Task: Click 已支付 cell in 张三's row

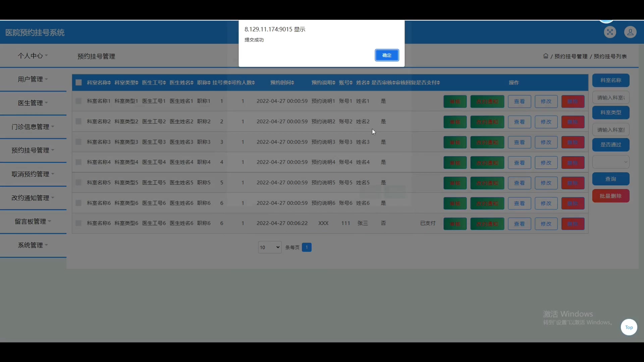Action: pos(428,223)
